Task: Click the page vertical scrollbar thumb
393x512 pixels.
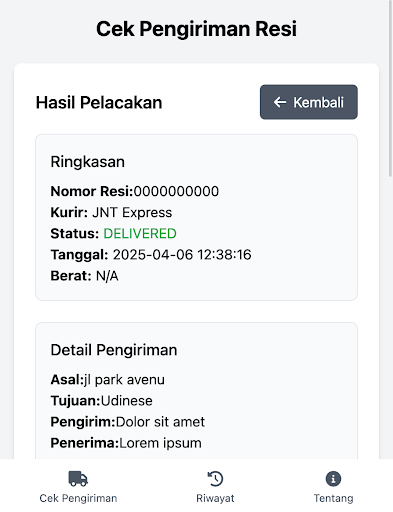Action: pyautogui.click(x=390, y=88)
